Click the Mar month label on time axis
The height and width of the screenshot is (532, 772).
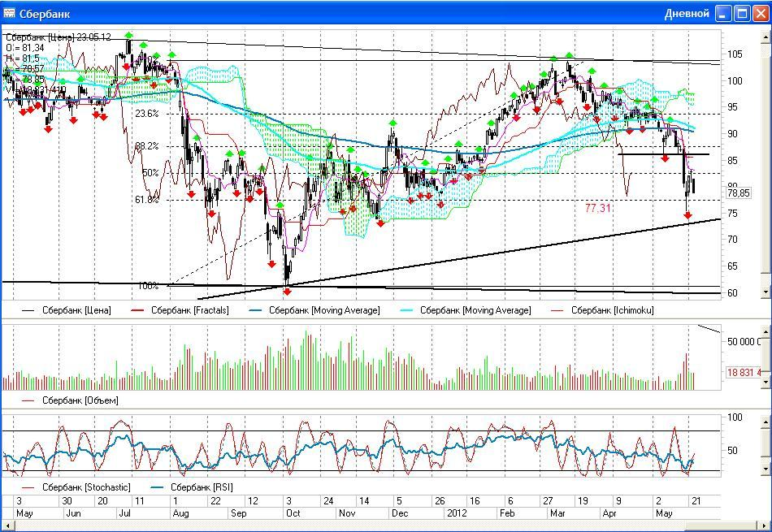557,513
